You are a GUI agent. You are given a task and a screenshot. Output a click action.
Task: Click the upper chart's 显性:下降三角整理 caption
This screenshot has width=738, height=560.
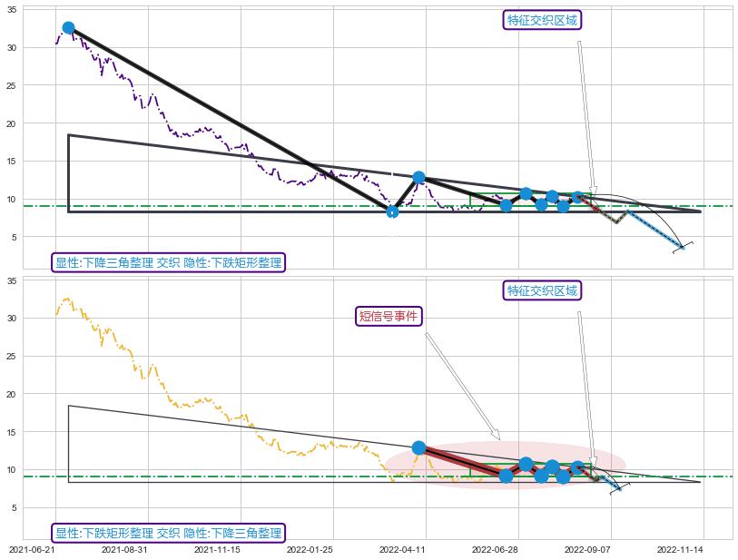(x=168, y=263)
